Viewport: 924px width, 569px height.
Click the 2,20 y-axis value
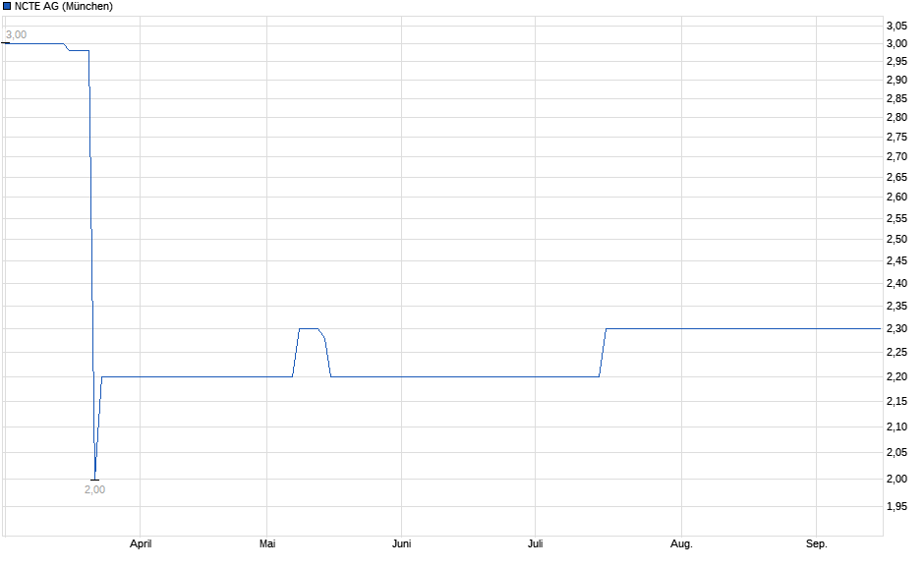[896, 376]
